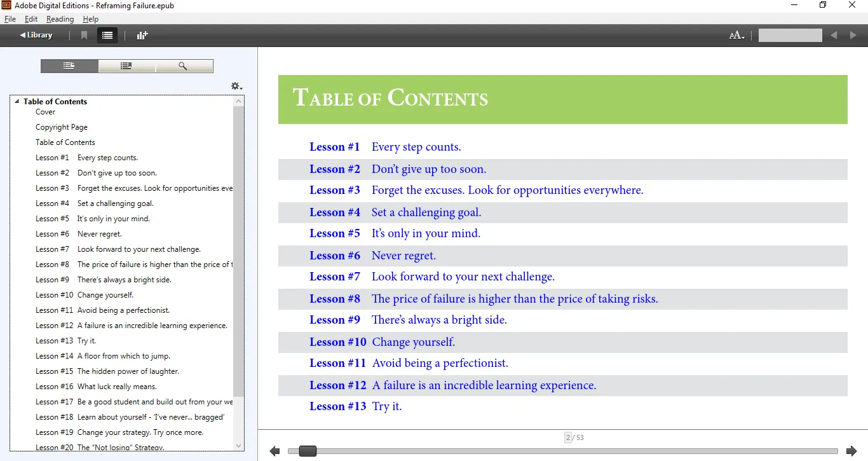Select Lesson #19 Change your strategy
The width and height of the screenshot is (868, 461).
pos(119,432)
